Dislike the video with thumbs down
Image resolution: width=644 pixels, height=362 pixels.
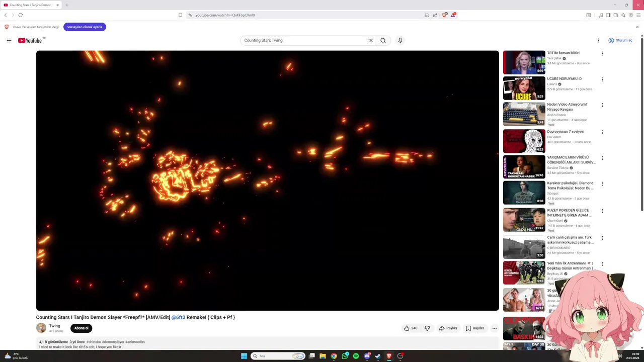click(427, 328)
